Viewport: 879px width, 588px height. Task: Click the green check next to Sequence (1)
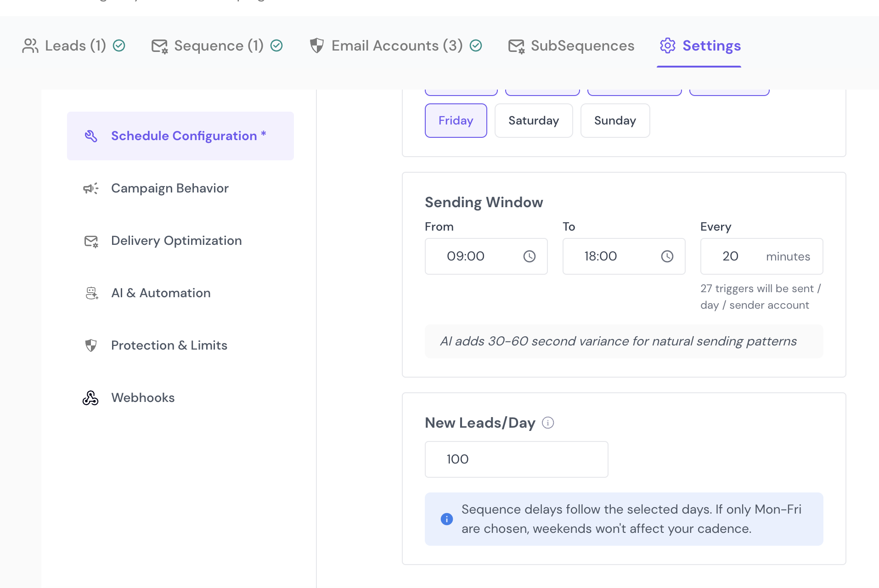pyautogui.click(x=276, y=45)
